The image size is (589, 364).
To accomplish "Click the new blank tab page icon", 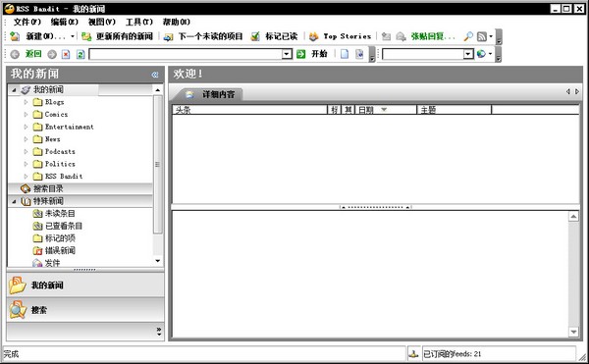I will 345,54.
